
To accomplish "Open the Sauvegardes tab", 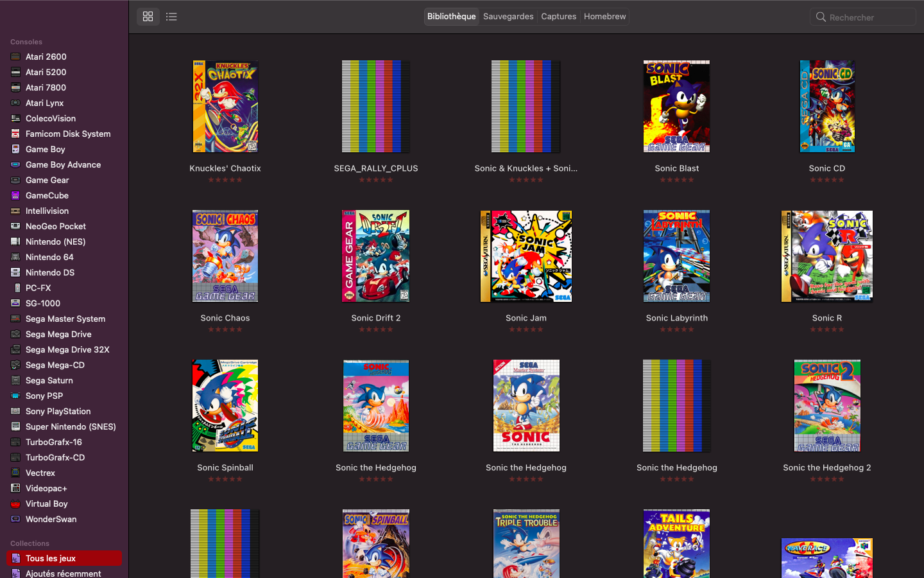I will click(x=508, y=17).
